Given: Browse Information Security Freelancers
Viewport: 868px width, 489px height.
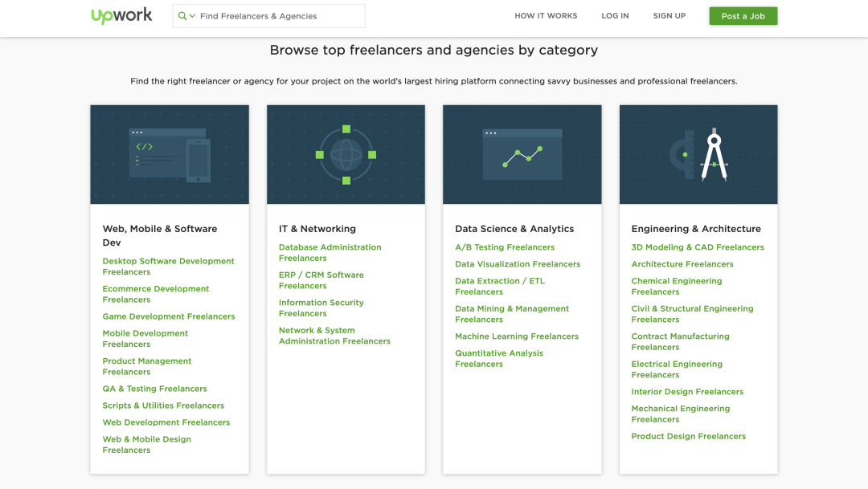Looking at the screenshot, I should pos(321,308).
